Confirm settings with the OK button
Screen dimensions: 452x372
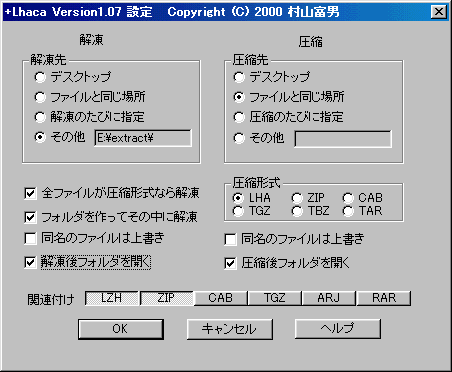point(121,329)
